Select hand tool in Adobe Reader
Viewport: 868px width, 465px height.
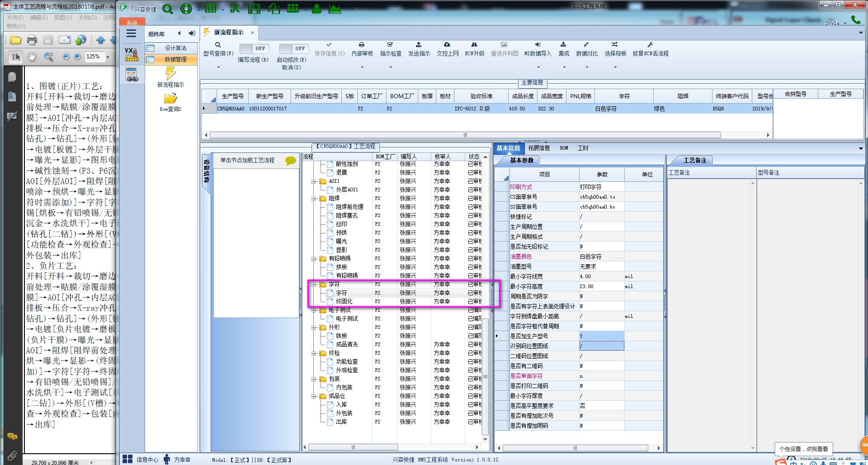pyautogui.click(x=32, y=57)
